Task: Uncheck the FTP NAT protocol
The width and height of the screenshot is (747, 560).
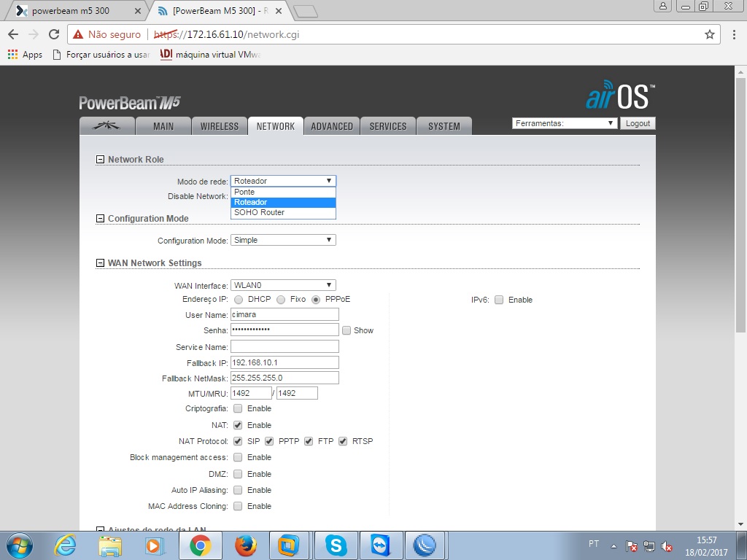Action: pyautogui.click(x=309, y=441)
